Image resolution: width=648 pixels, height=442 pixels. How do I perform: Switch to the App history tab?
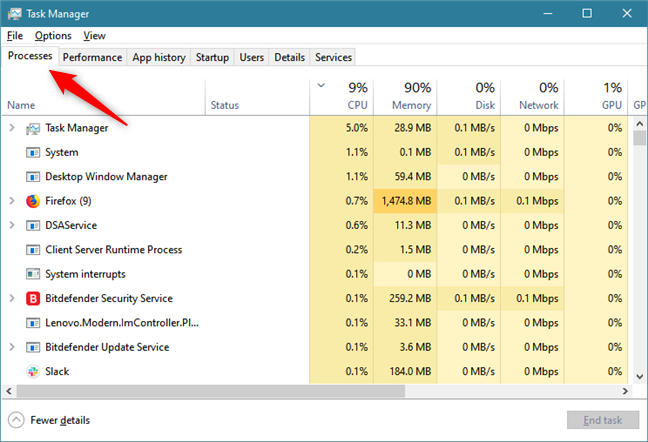(159, 57)
